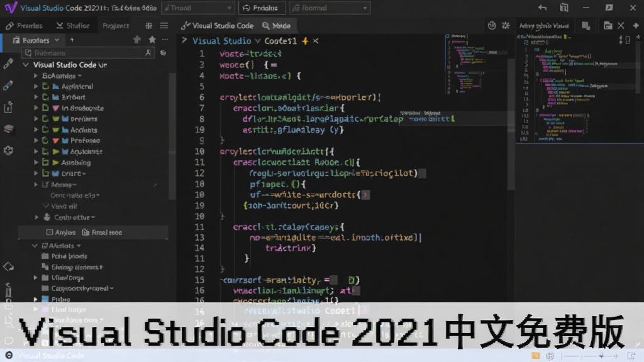Click the purple Visual Studio logo icon
This screenshot has height=362, width=644.
(x=11, y=8)
